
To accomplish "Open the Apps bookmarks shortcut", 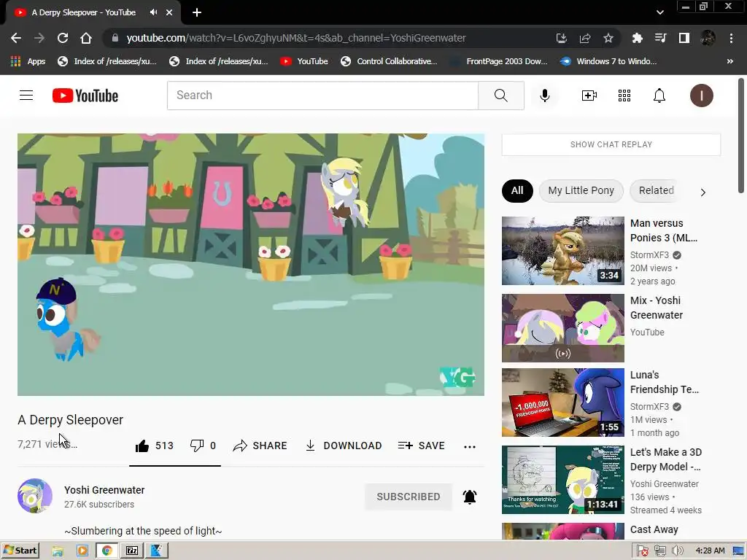I will point(28,61).
